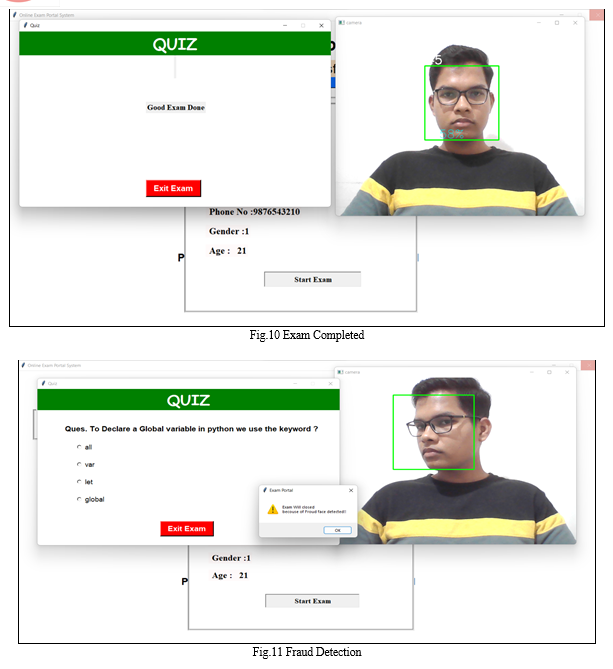The image size is (613, 669).
Task: Maximize the upper camera window
Action: click(557, 23)
